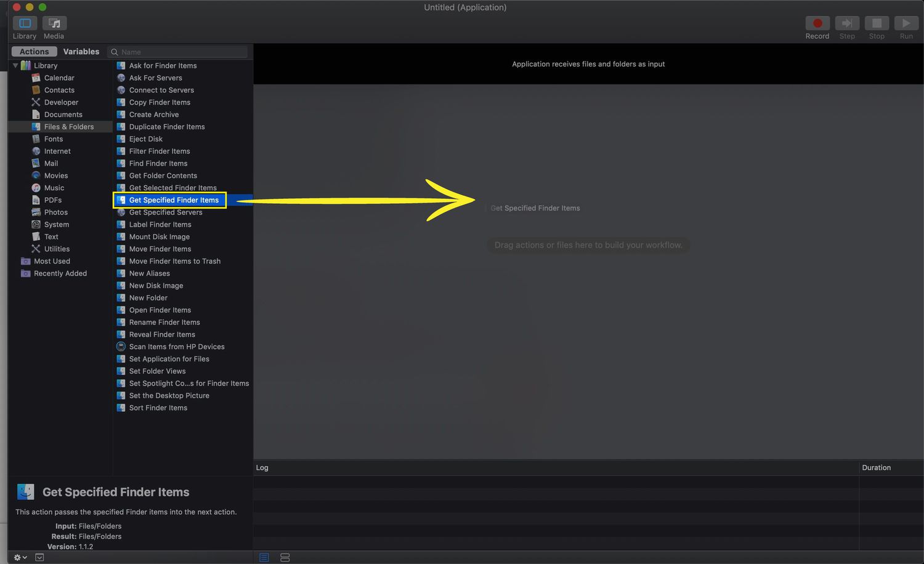
Task: Show the Log view pane
Action: (264, 557)
